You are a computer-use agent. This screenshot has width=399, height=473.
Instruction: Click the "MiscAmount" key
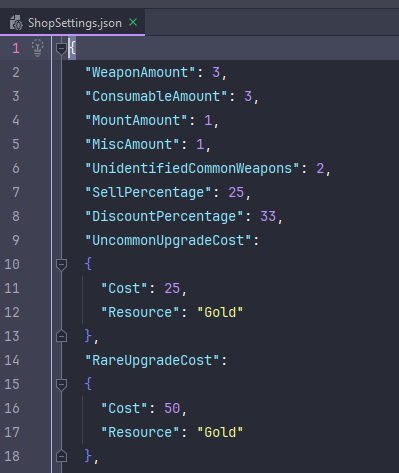(x=132, y=144)
